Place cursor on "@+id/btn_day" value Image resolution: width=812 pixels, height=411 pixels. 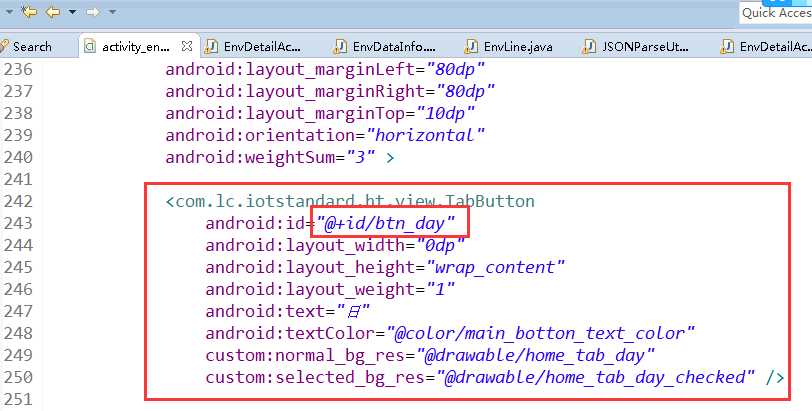386,224
